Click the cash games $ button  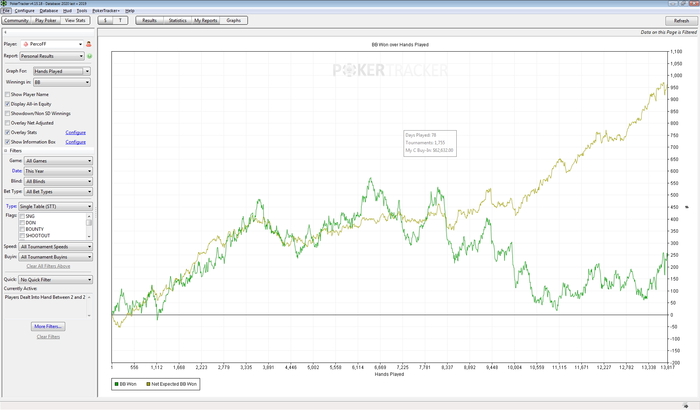[x=105, y=20]
